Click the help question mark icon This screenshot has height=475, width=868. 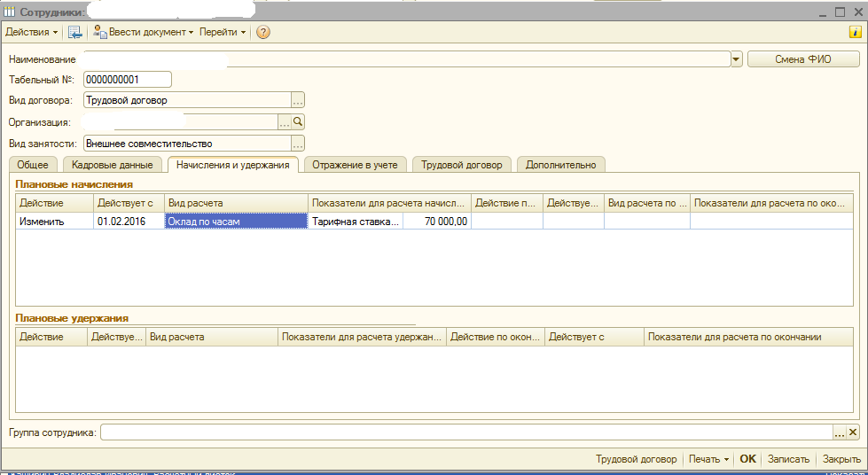click(263, 33)
